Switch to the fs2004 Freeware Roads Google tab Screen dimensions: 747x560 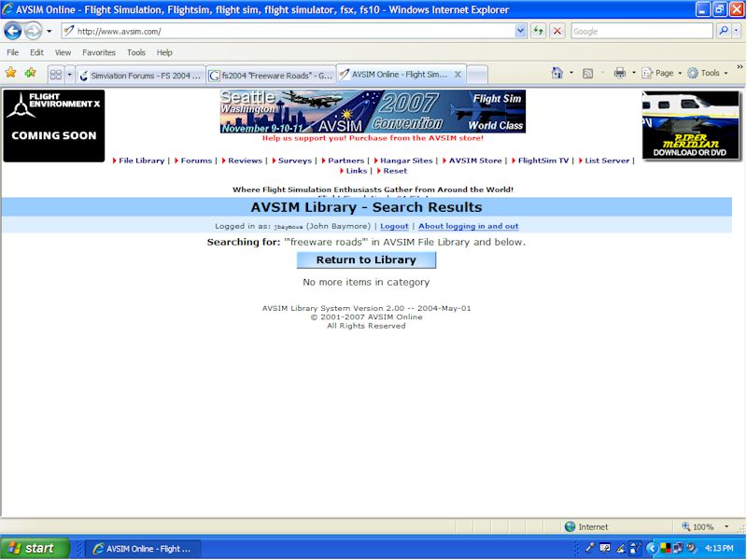coord(271,76)
